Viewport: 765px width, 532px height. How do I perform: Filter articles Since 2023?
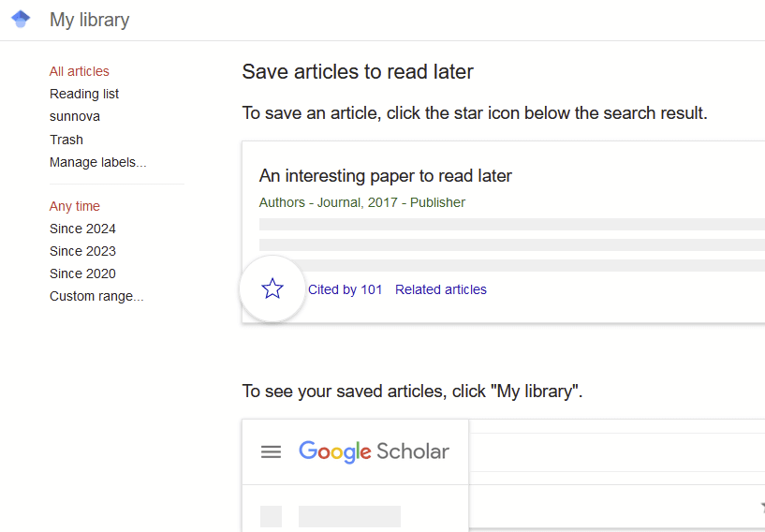click(x=83, y=251)
